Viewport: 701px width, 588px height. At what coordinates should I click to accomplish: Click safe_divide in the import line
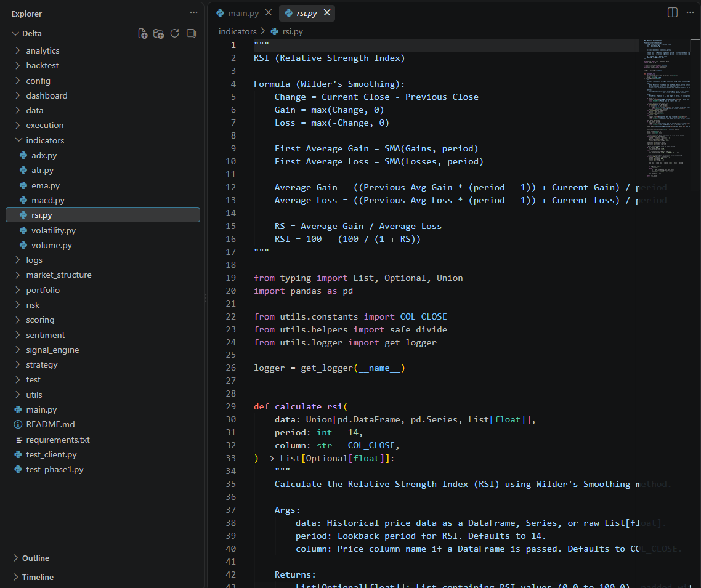418,330
